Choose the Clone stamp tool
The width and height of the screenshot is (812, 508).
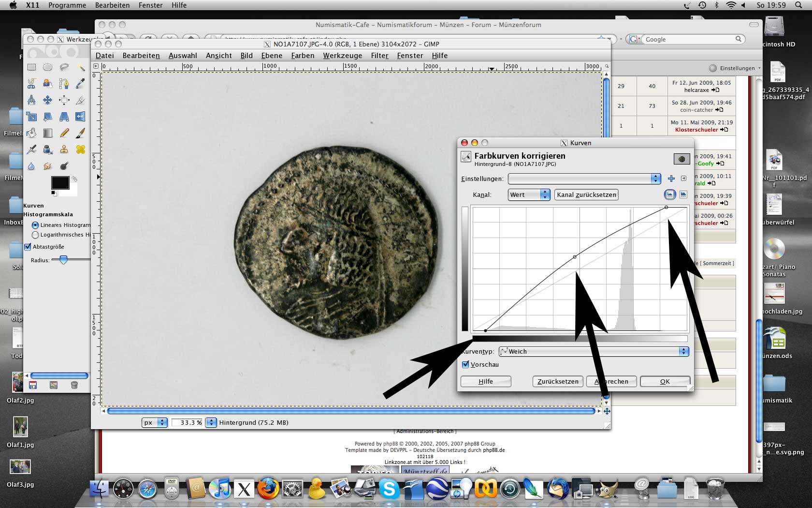tap(64, 149)
